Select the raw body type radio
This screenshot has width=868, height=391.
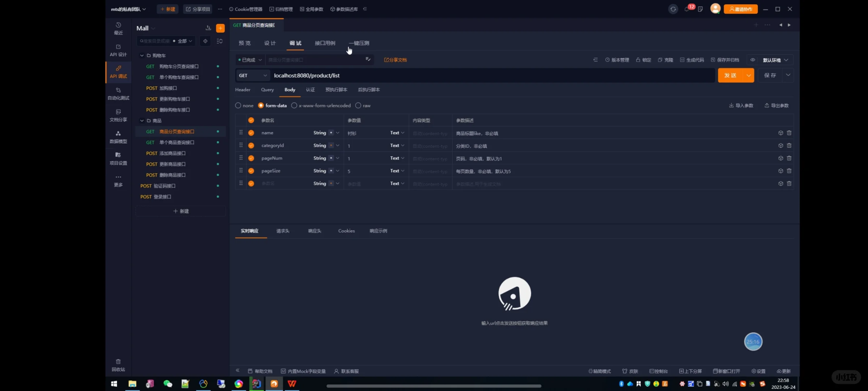[358, 105]
